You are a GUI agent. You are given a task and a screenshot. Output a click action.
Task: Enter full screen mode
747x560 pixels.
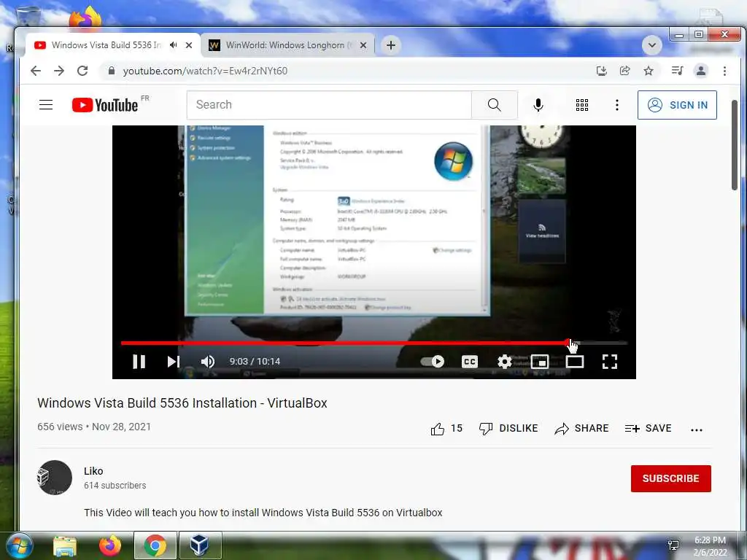coord(610,362)
